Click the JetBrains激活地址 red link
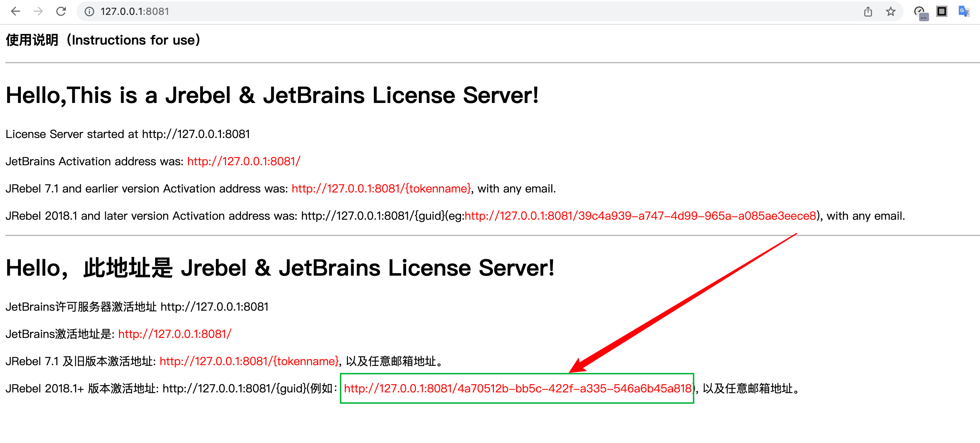Screen dimensions: 980x443 175,334
